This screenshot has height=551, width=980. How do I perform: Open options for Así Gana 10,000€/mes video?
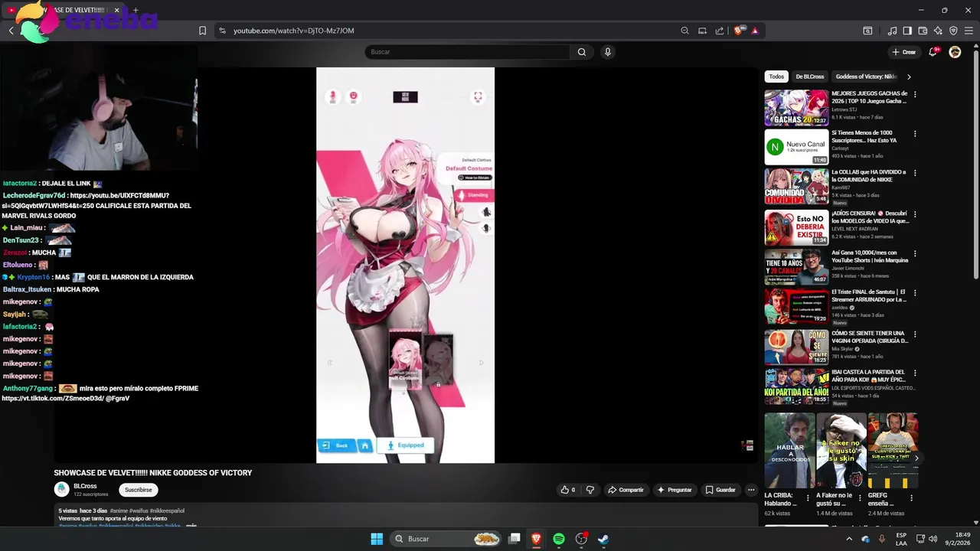915,253
